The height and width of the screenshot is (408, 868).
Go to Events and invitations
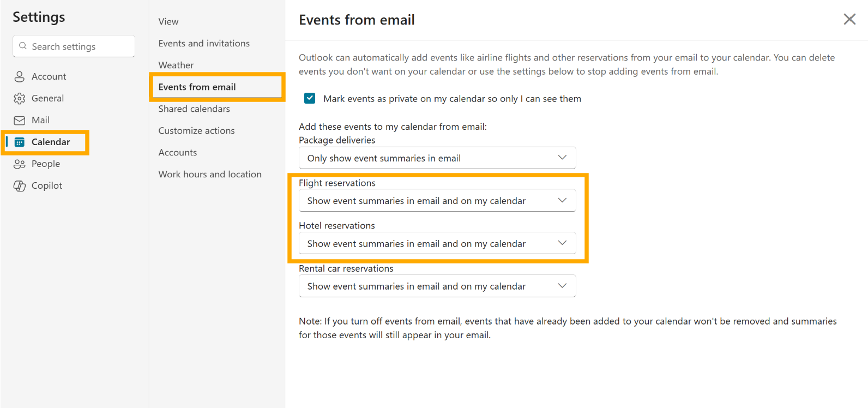pyautogui.click(x=204, y=44)
